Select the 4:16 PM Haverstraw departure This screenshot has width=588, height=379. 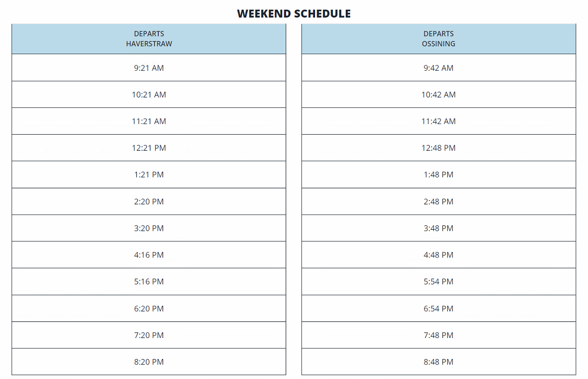[x=149, y=255]
